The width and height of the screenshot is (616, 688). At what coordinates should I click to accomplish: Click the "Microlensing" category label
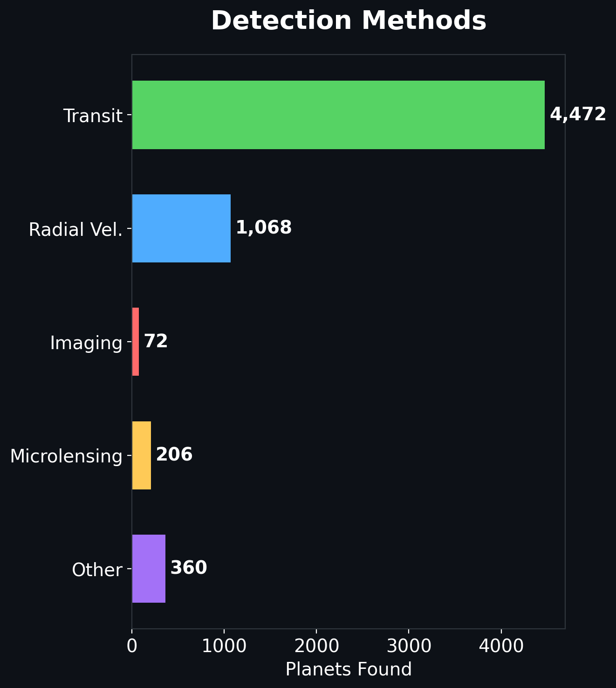(66, 456)
